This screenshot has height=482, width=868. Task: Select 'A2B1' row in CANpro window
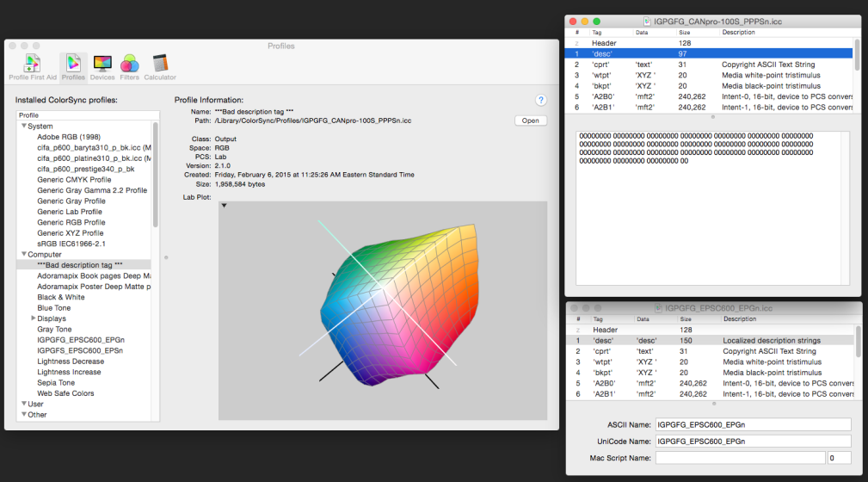point(709,108)
